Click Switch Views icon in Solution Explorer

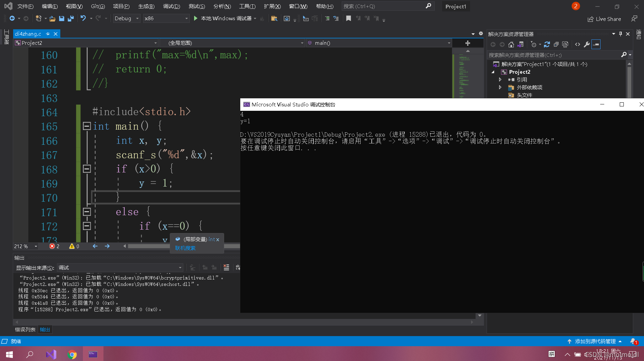521,44
